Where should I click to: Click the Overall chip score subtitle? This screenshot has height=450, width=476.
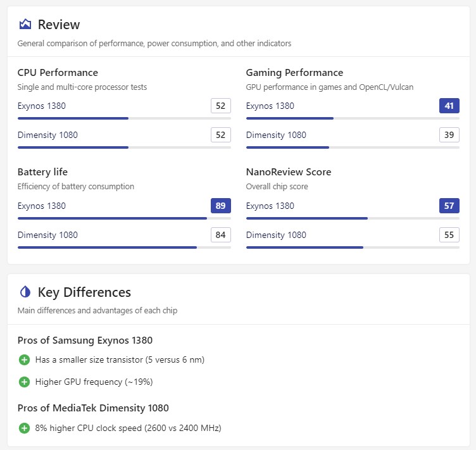(x=277, y=187)
